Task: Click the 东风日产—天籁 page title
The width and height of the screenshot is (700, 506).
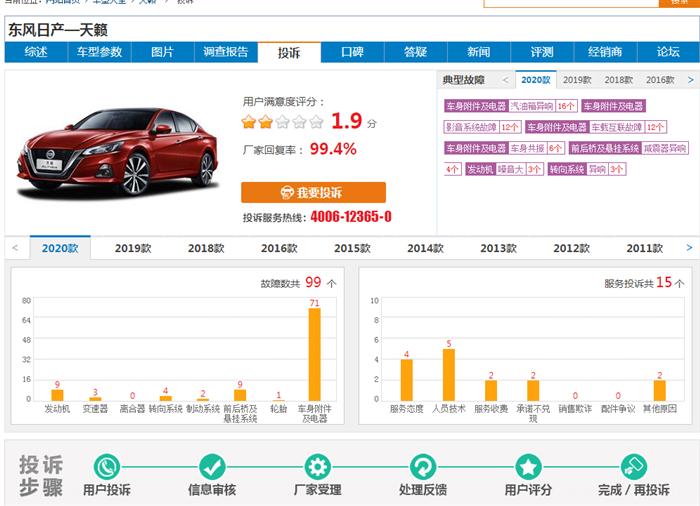Action: 58,30
